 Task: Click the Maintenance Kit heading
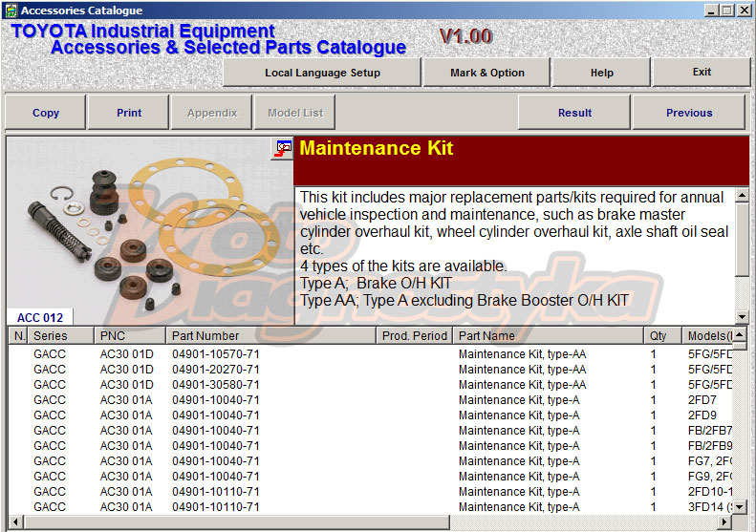click(x=376, y=148)
